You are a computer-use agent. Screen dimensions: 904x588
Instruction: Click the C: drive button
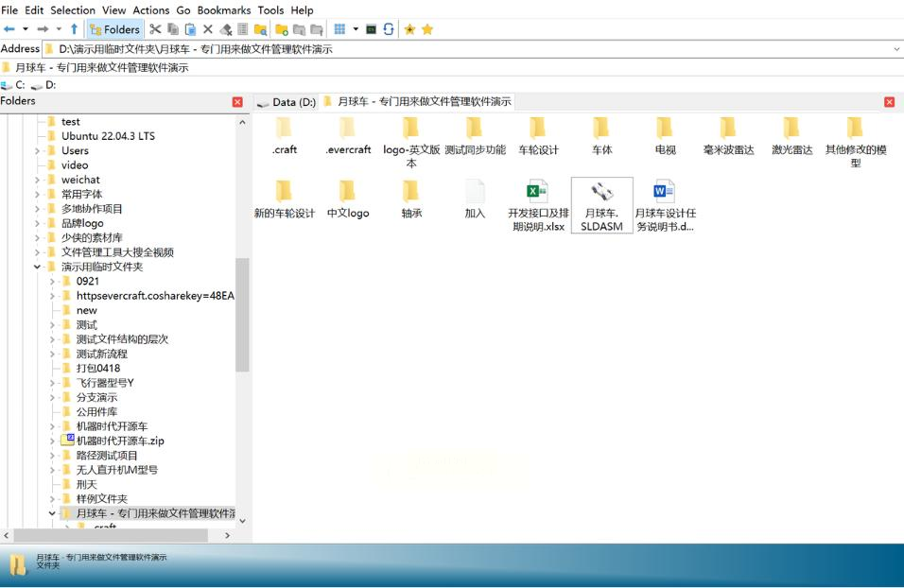point(13,85)
